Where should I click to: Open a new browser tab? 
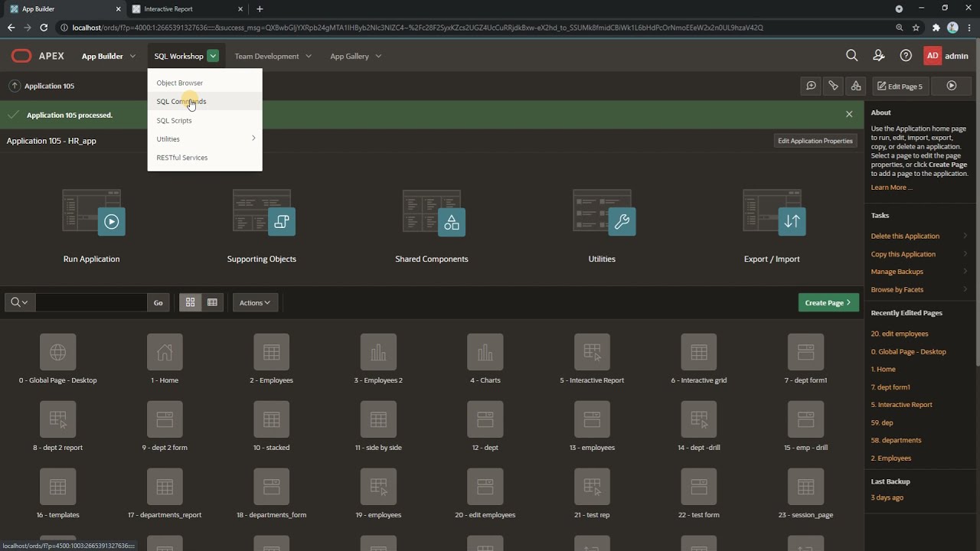click(x=260, y=9)
